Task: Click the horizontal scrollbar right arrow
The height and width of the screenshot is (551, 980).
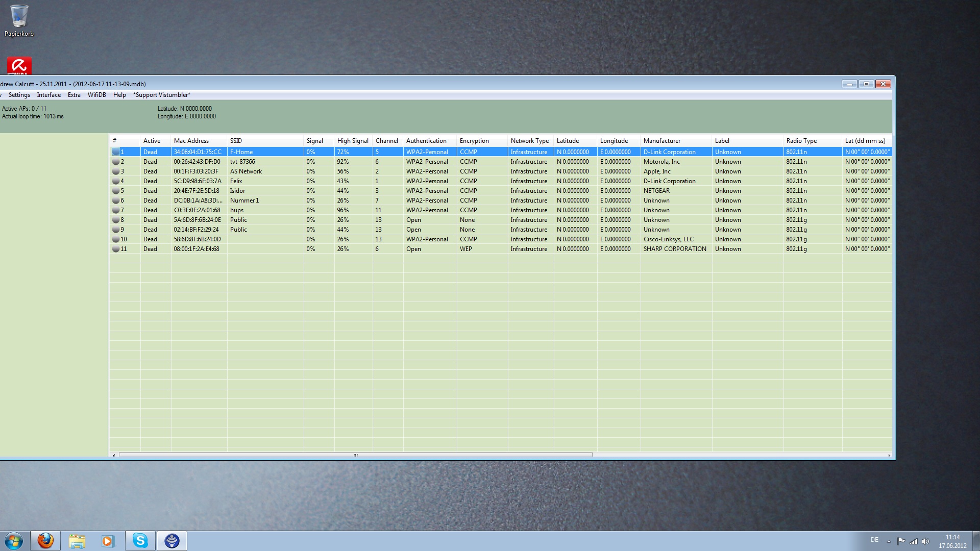Action: [889, 455]
